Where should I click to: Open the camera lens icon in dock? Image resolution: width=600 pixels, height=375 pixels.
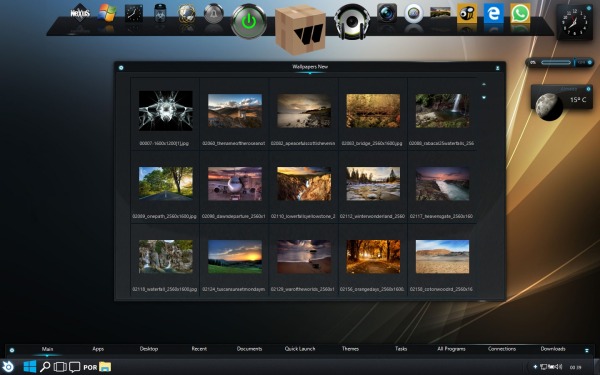coord(387,13)
